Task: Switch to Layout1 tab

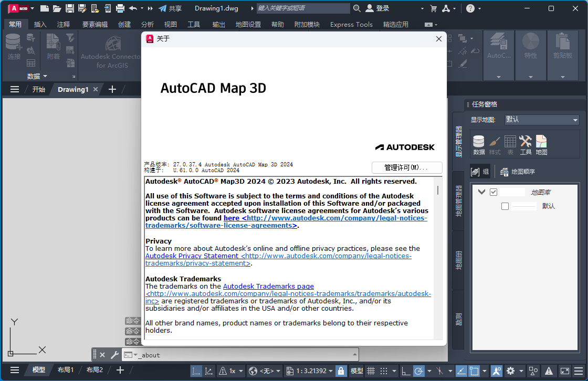Action: [x=66, y=370]
